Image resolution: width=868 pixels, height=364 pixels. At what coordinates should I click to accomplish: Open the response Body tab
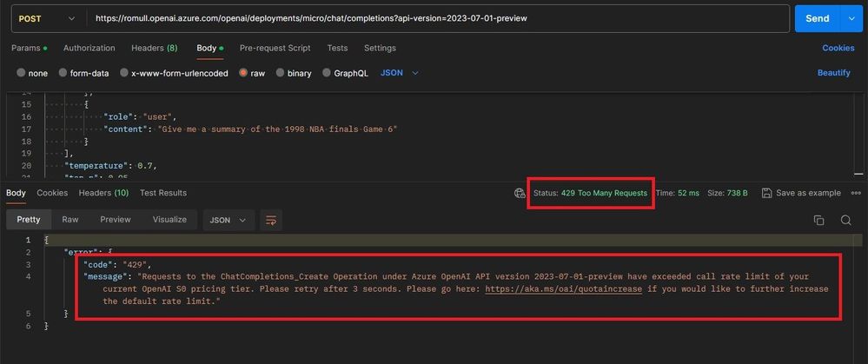coord(16,193)
